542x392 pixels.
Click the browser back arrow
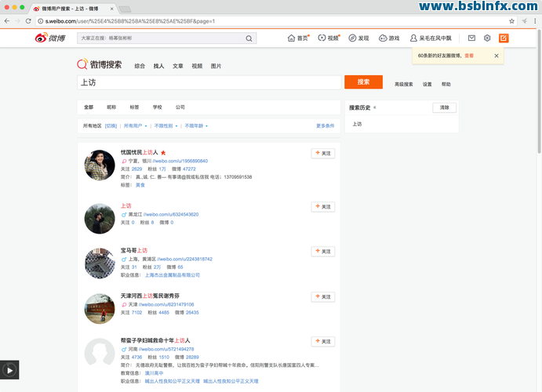pyautogui.click(x=7, y=21)
